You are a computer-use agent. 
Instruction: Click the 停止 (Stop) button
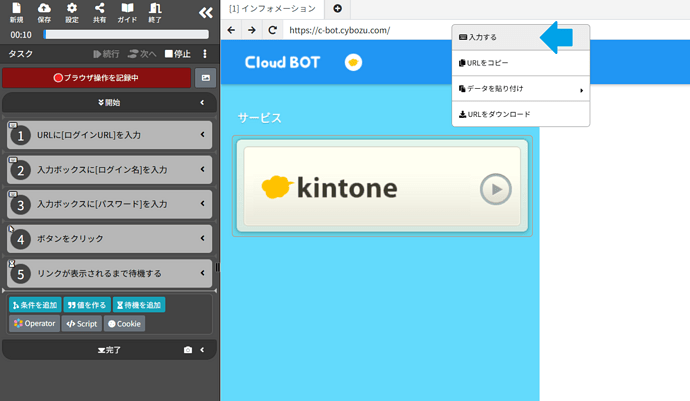[178, 54]
